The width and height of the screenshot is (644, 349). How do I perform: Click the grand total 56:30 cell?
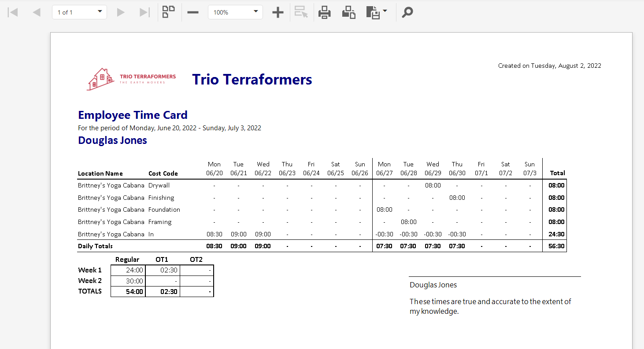click(x=556, y=246)
